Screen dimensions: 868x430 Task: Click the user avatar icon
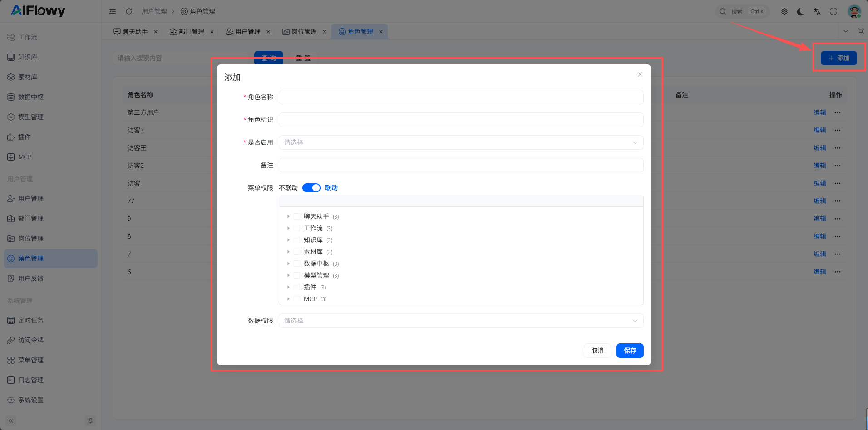point(854,11)
